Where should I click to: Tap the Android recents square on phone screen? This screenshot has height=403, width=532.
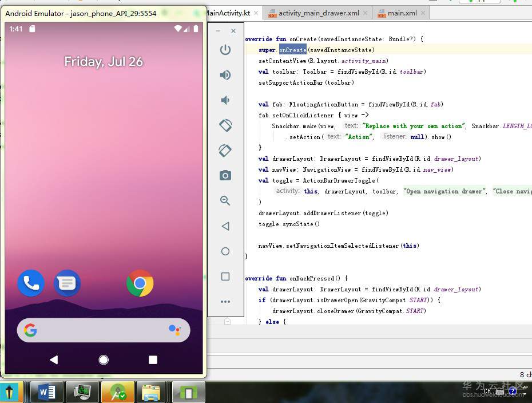[153, 359]
